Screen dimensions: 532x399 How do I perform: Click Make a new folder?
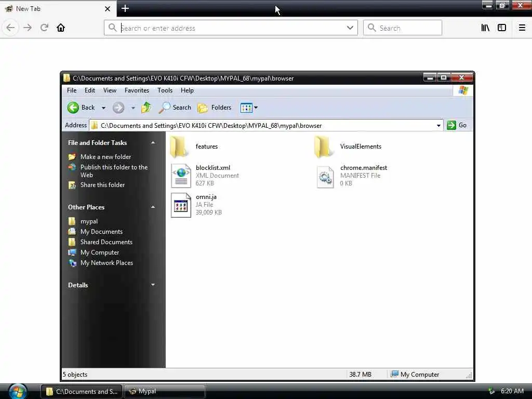(x=105, y=157)
